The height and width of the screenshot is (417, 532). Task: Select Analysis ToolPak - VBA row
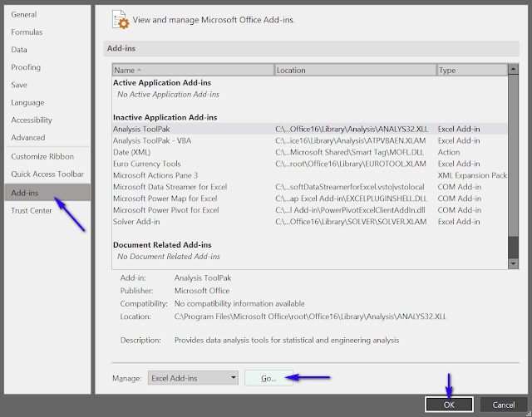point(310,140)
